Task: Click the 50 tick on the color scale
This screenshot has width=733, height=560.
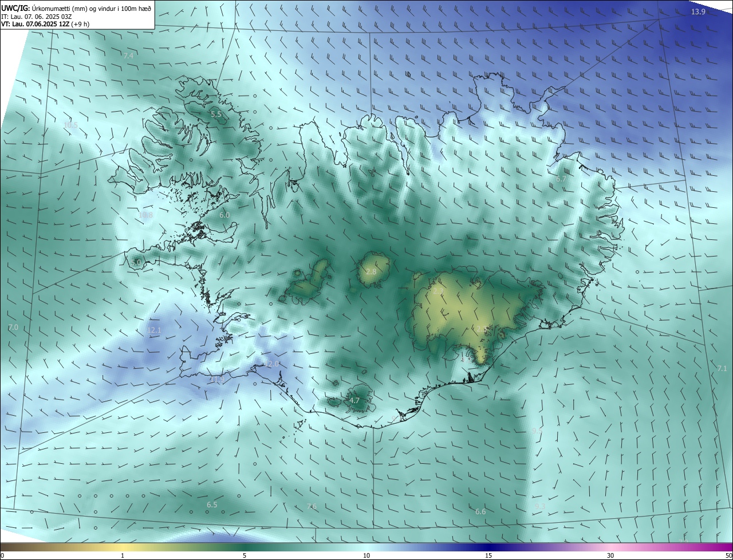Action: point(728,555)
